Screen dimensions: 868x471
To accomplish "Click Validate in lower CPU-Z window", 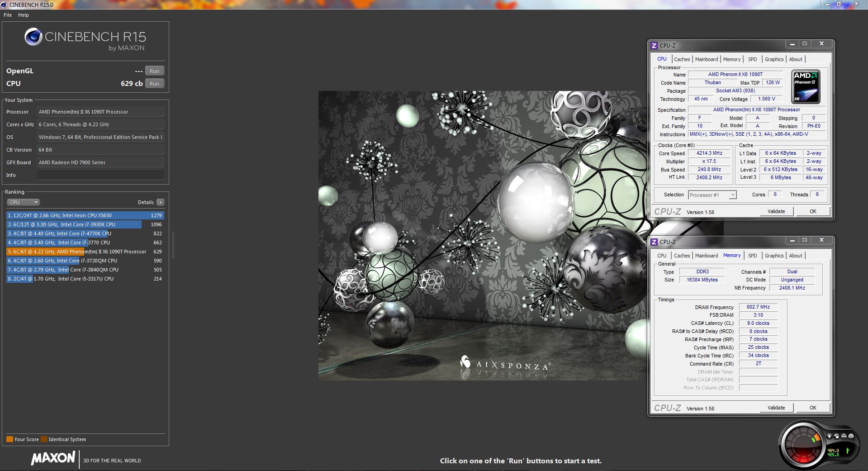I will 776,408.
